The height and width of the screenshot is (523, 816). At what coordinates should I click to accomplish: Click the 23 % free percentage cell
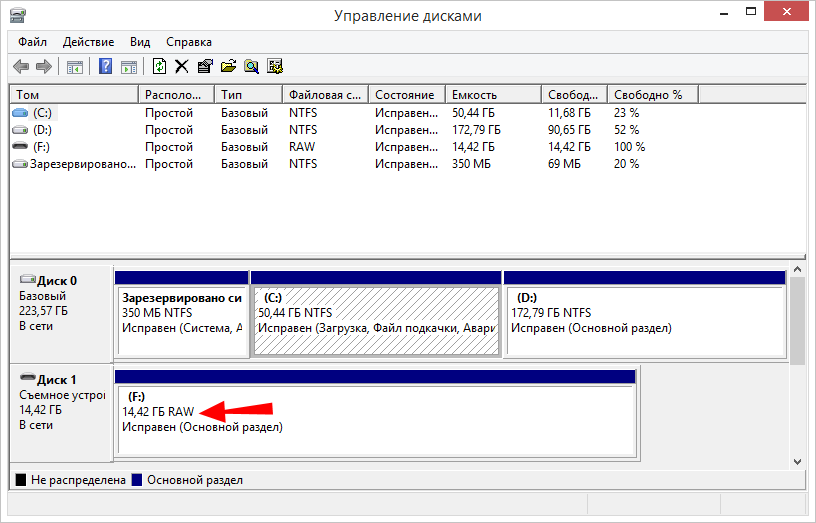pos(627,113)
